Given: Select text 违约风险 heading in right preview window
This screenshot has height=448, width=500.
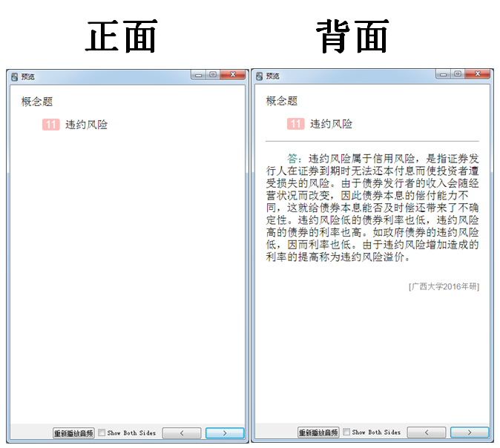Looking at the screenshot, I should (332, 124).
